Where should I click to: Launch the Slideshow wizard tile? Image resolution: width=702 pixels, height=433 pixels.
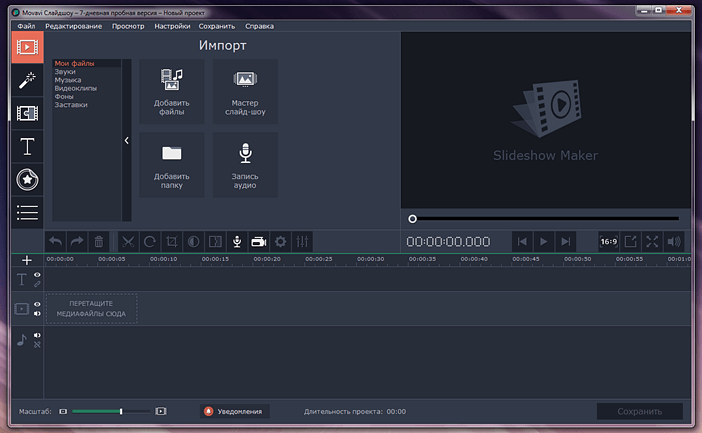(x=245, y=91)
